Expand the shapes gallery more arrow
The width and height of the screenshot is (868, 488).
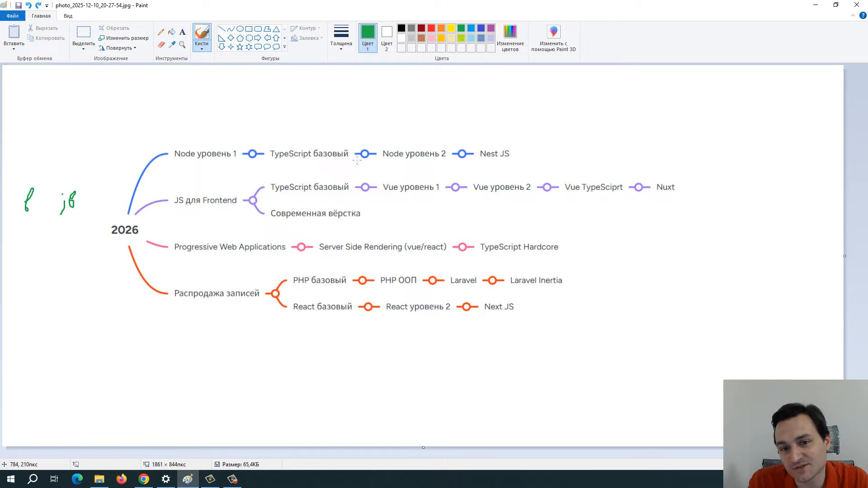[284, 47]
